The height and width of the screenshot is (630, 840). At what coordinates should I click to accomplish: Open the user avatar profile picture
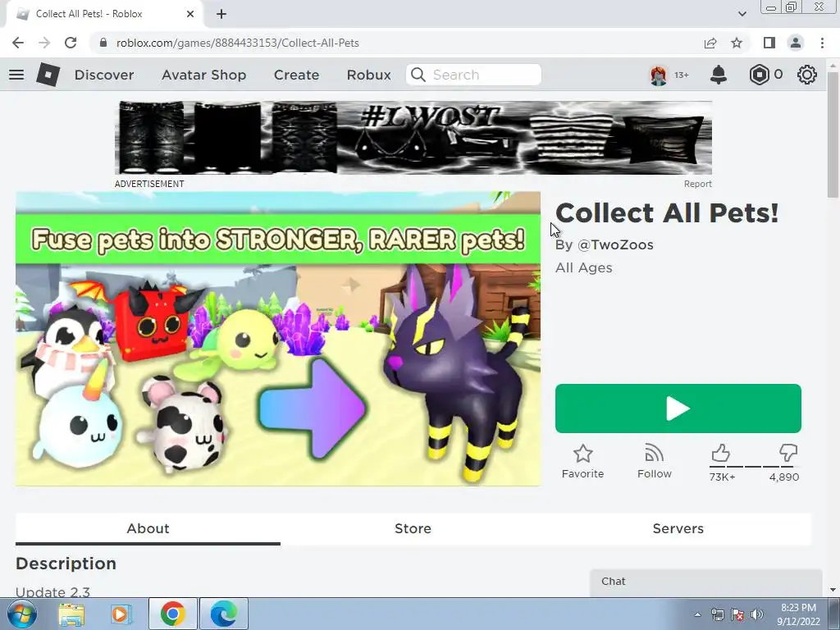click(659, 75)
